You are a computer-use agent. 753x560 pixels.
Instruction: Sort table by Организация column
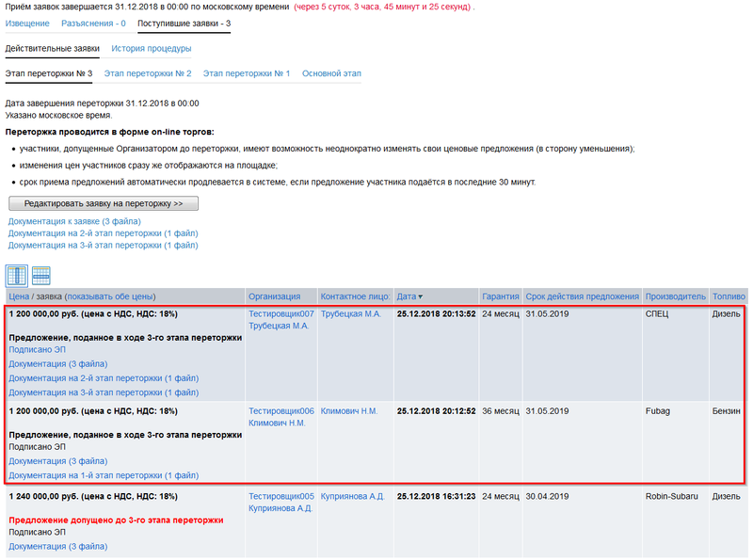tap(275, 296)
